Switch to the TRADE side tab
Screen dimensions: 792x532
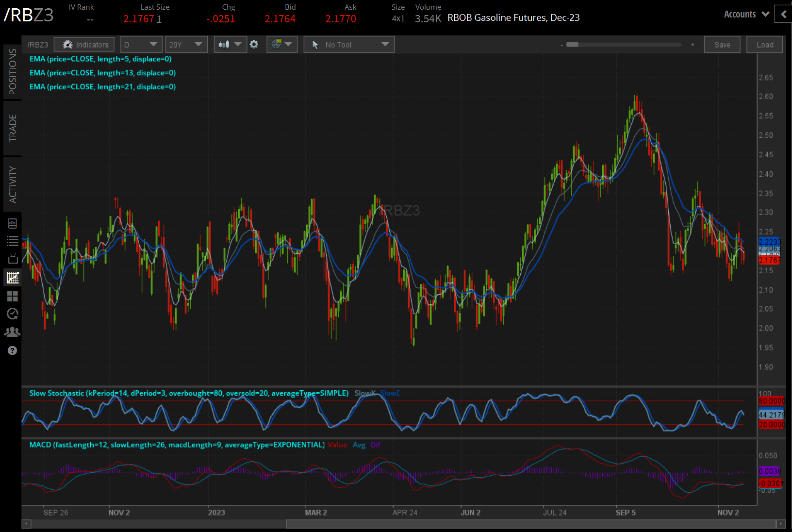13,128
